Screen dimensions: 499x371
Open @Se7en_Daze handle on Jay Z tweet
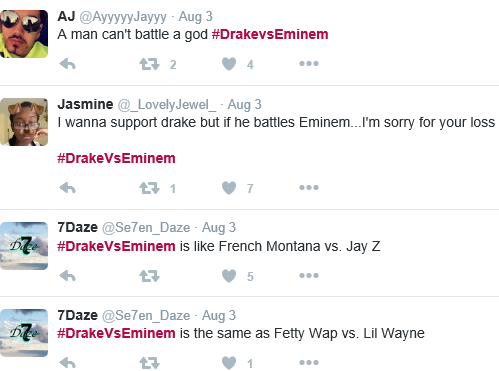click(x=146, y=228)
